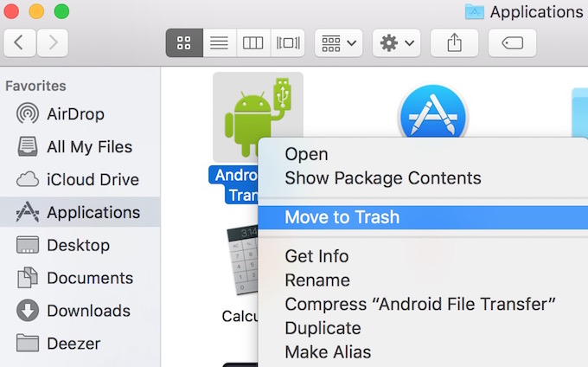Click the Back navigation arrow

[x=20, y=42]
